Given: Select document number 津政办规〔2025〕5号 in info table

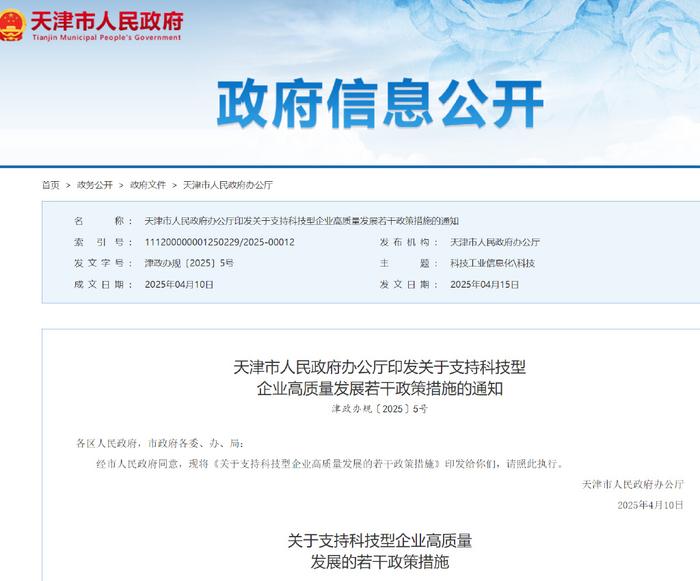Looking at the screenshot, I should point(189,263).
